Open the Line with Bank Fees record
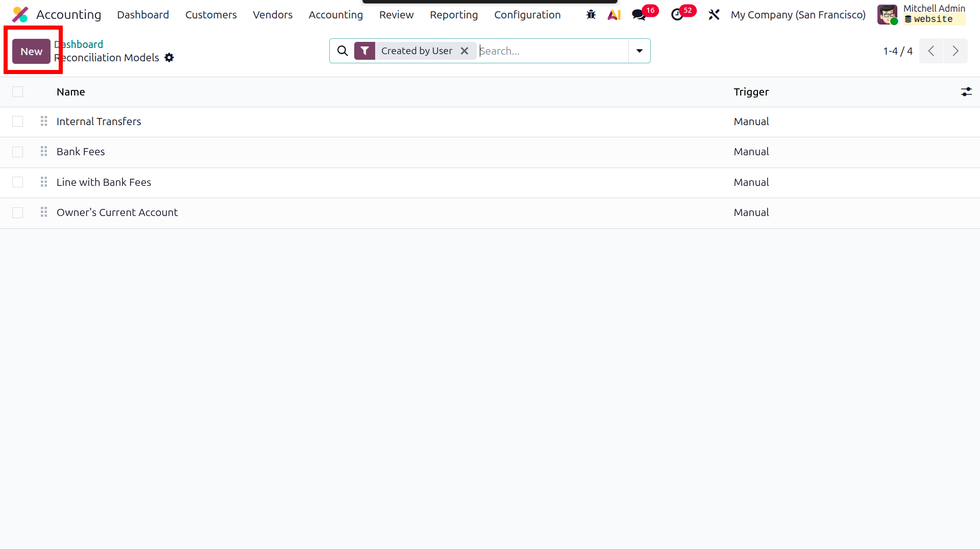Image resolution: width=980 pixels, height=549 pixels. coord(104,182)
